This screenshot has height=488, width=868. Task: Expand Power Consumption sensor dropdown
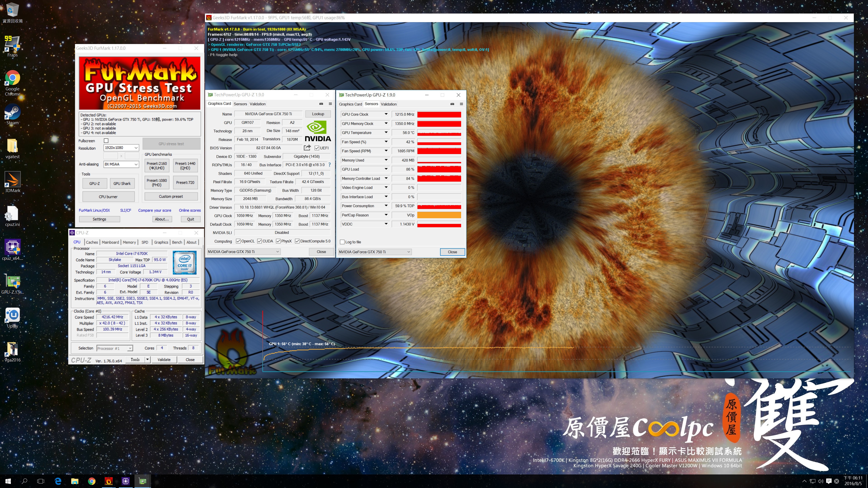pos(386,206)
